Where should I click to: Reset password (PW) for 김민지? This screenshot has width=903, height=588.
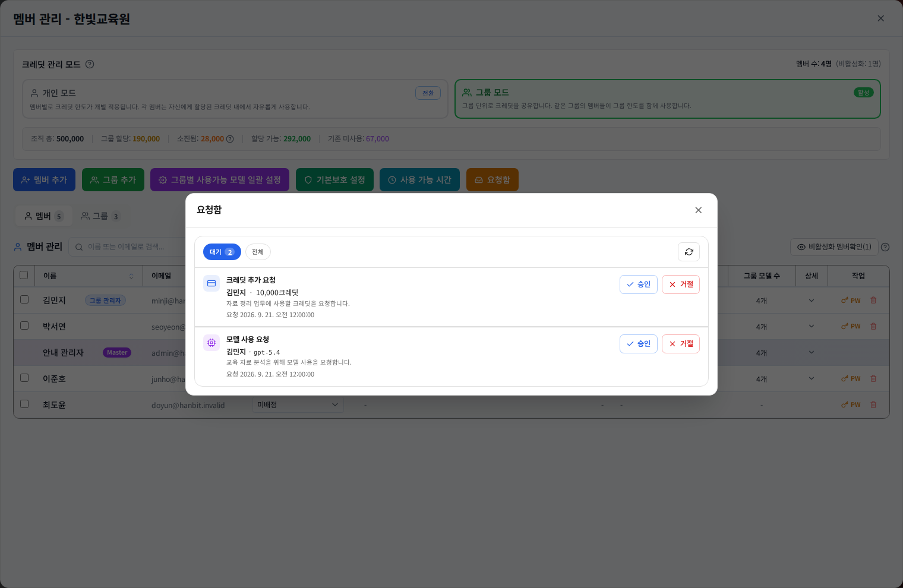pos(851,301)
